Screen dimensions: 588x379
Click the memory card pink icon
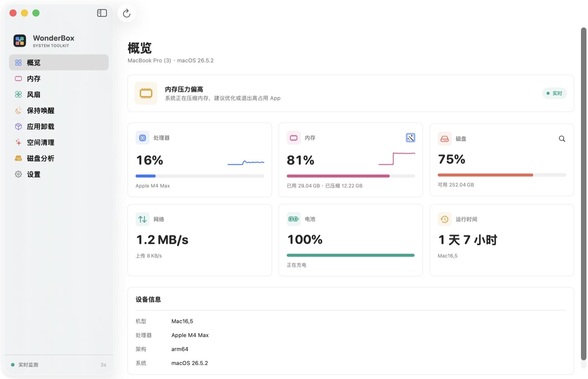[x=294, y=138]
